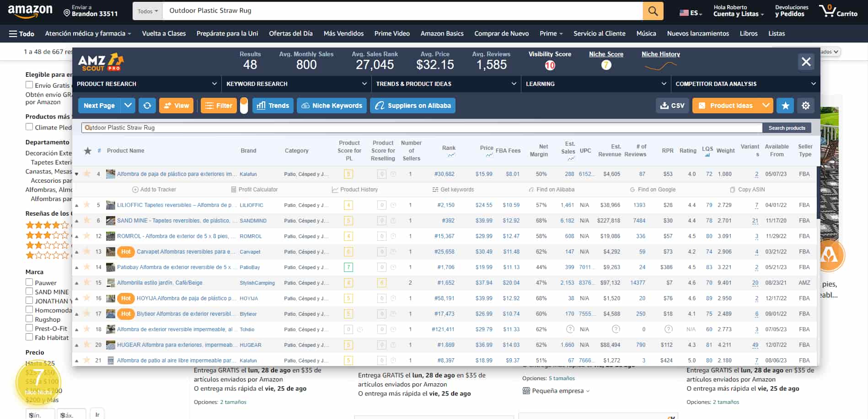This screenshot has width=868, height=419.
Task: Check the Envío Gratis checkbox
Action: [29, 85]
